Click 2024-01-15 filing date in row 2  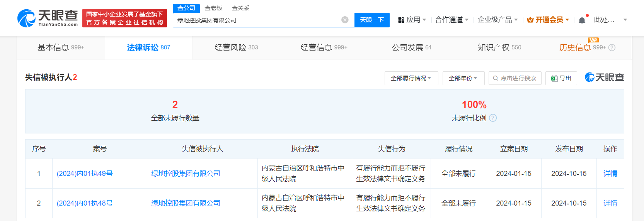click(514, 203)
